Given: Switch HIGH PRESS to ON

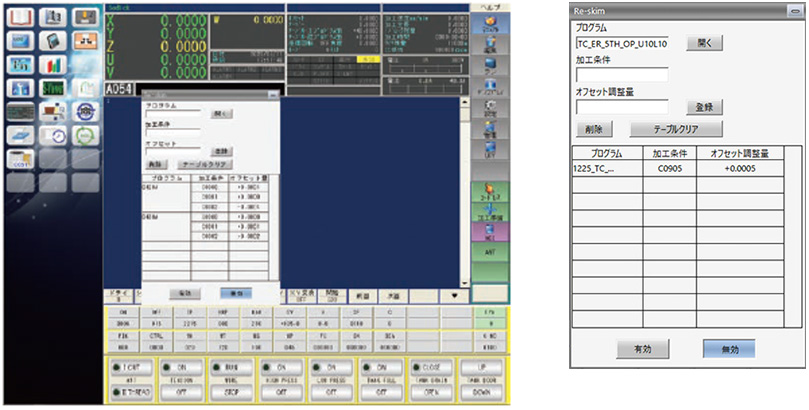Looking at the screenshot, I should coord(281,368).
